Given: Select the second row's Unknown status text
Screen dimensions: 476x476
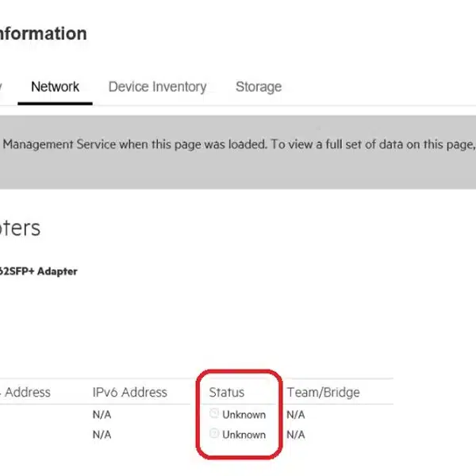Looking at the screenshot, I should (x=244, y=435).
